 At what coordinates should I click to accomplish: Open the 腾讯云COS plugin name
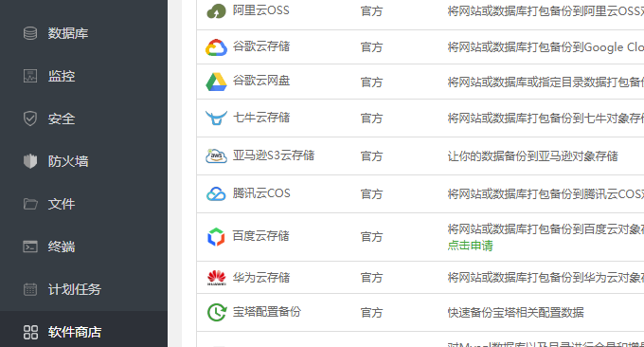tap(261, 193)
